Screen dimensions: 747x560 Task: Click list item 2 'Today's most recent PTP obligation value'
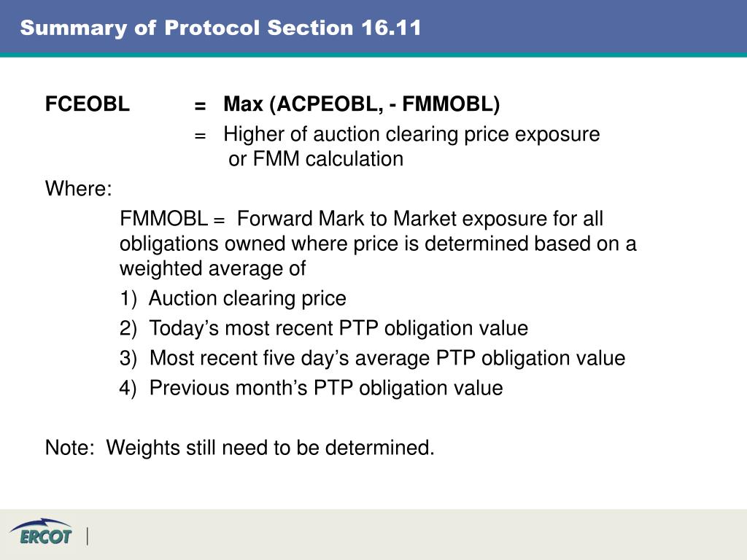click(x=324, y=329)
